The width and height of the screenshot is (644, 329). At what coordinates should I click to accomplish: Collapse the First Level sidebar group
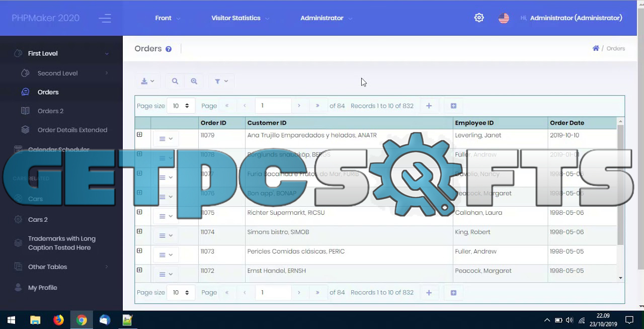pyautogui.click(x=61, y=53)
